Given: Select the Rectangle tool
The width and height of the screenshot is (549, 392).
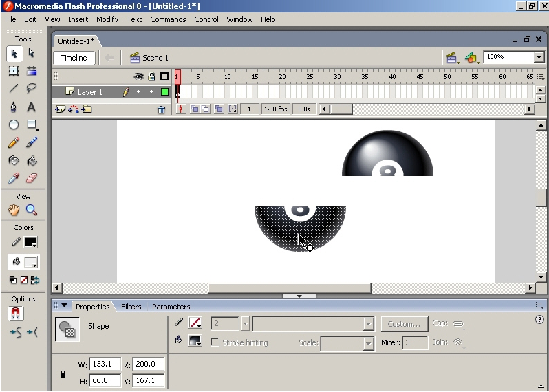Looking at the screenshot, I should [x=32, y=124].
